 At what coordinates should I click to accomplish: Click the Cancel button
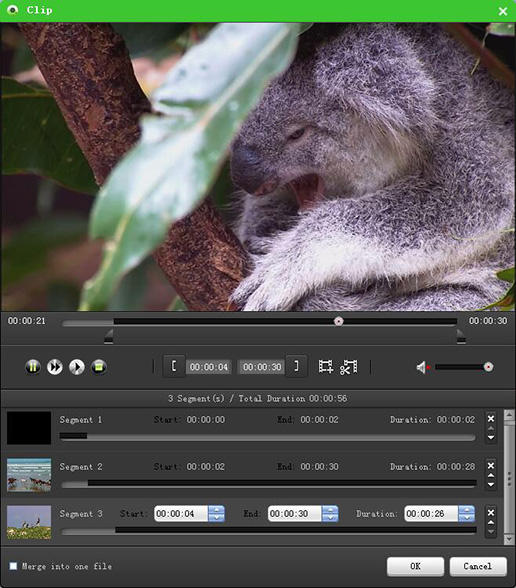[x=478, y=566]
